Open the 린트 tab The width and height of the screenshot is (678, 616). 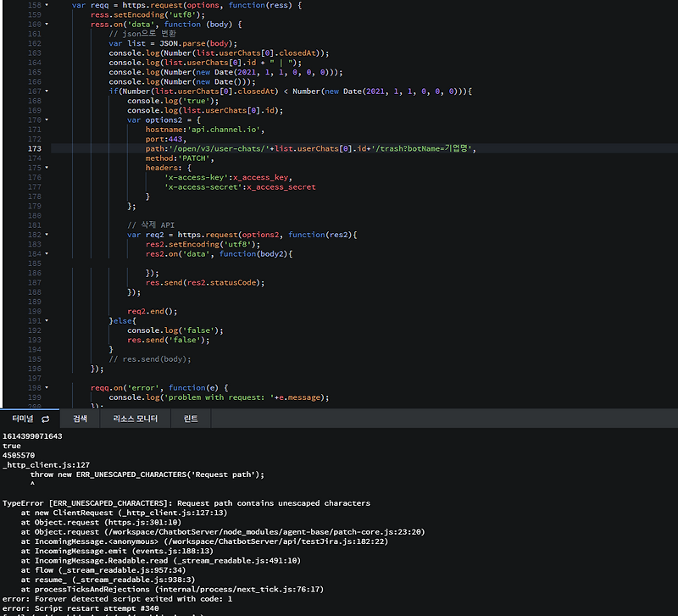coord(190,419)
